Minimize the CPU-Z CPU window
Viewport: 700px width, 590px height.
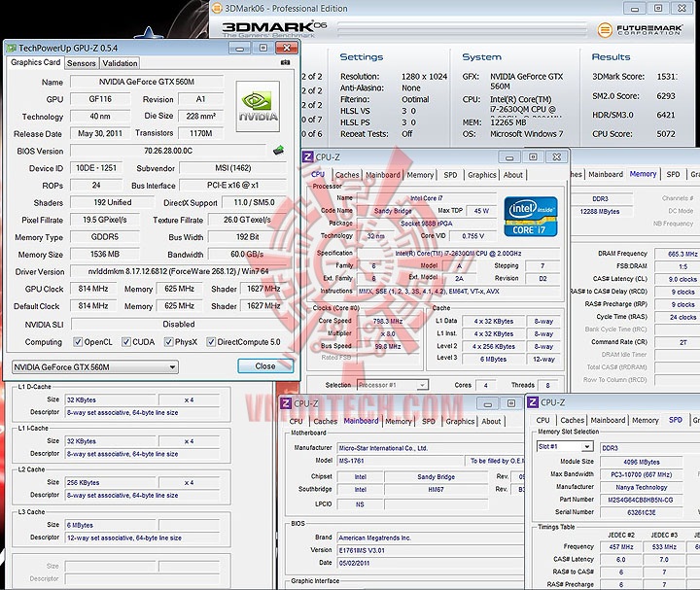(509, 157)
